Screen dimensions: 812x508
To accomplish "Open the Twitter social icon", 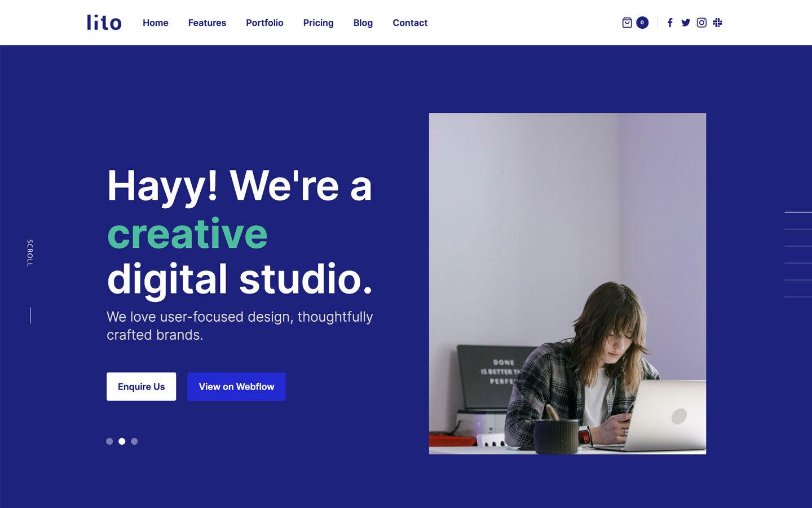I will pyautogui.click(x=686, y=23).
